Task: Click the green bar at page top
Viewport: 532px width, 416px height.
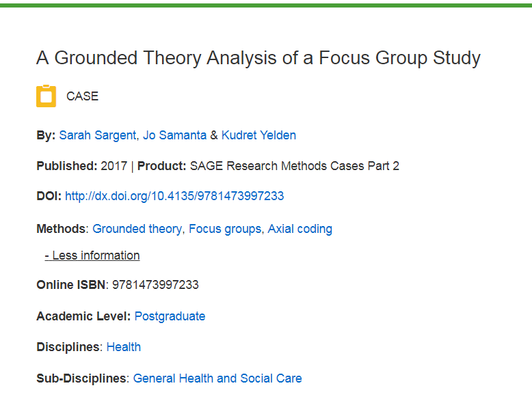Action: pos(266,5)
